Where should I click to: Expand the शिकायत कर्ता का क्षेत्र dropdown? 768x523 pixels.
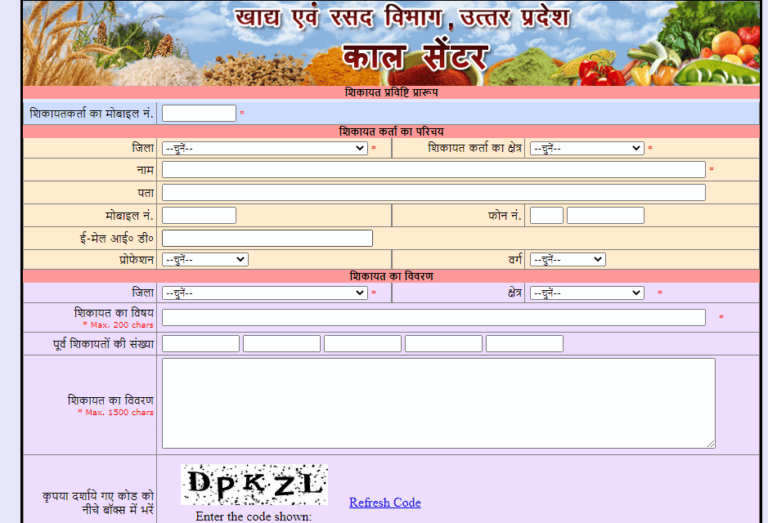[x=586, y=148]
